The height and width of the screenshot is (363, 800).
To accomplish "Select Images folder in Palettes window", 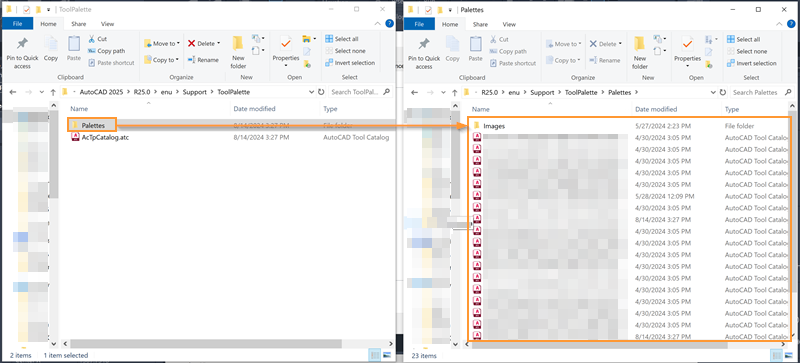I will (x=489, y=126).
